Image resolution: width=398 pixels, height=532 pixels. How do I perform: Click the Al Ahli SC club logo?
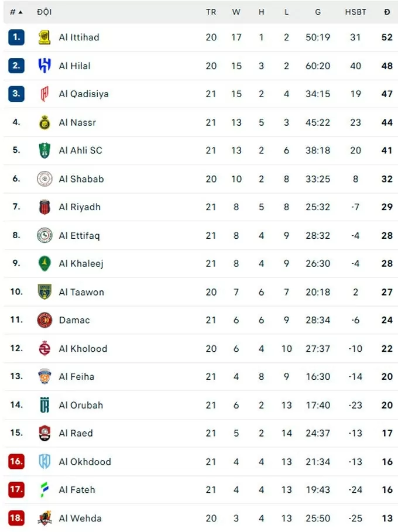coord(44,150)
